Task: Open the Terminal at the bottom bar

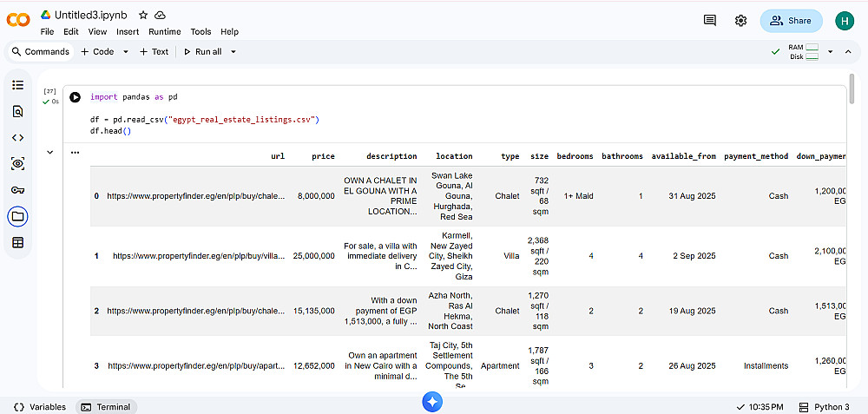Action: 106,407
